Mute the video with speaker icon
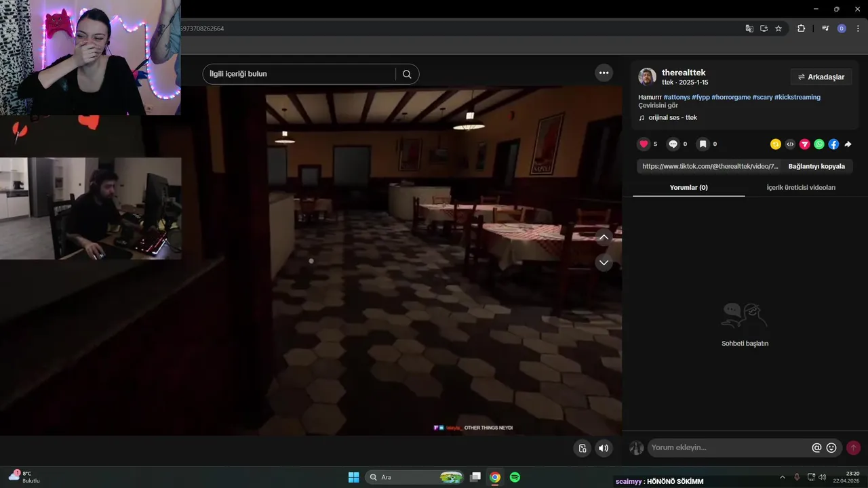868x488 pixels. [x=604, y=448]
